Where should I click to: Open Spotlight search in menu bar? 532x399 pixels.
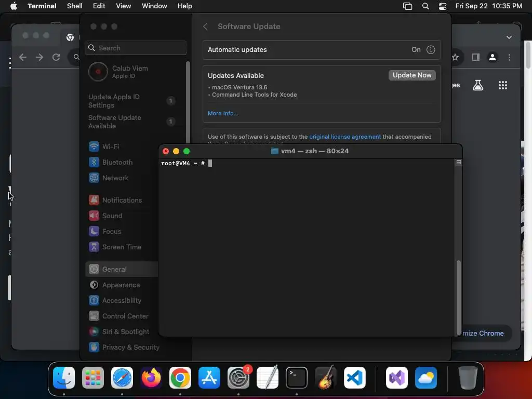coord(425,6)
